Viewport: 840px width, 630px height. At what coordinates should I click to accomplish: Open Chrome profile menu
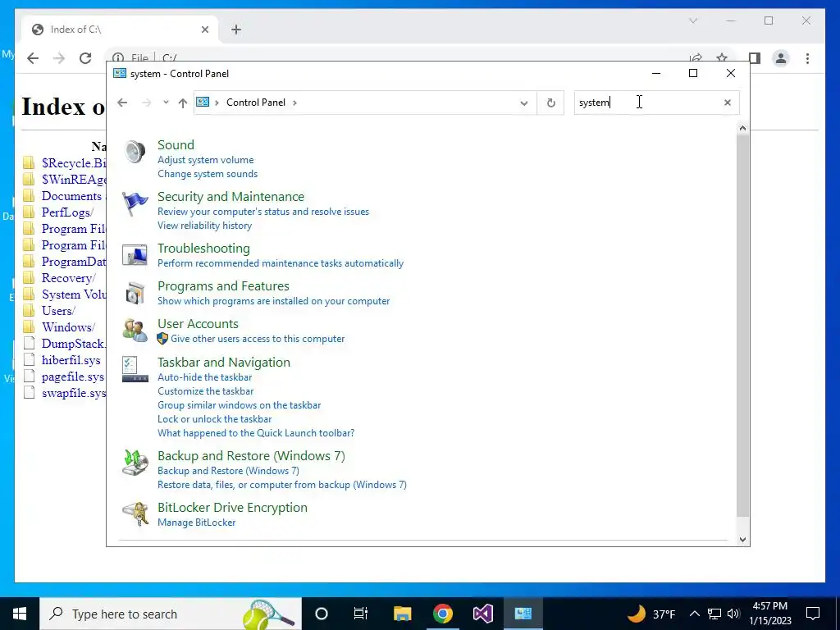tap(781, 58)
